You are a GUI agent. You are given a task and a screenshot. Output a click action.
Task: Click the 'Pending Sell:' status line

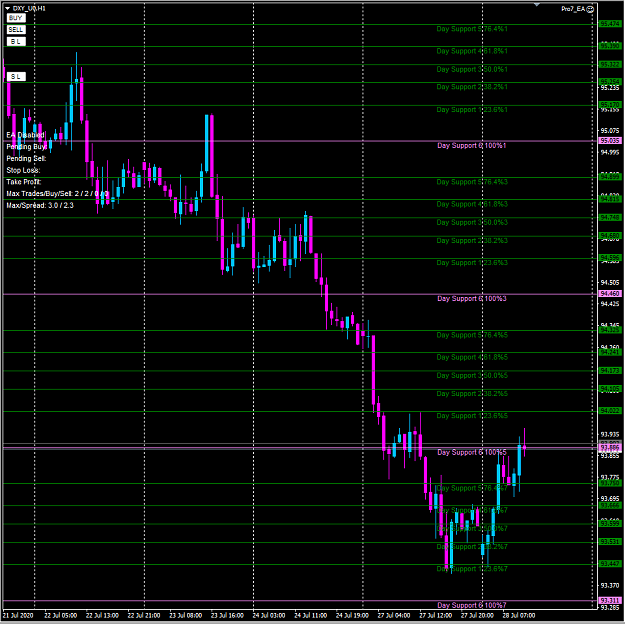tap(26, 159)
